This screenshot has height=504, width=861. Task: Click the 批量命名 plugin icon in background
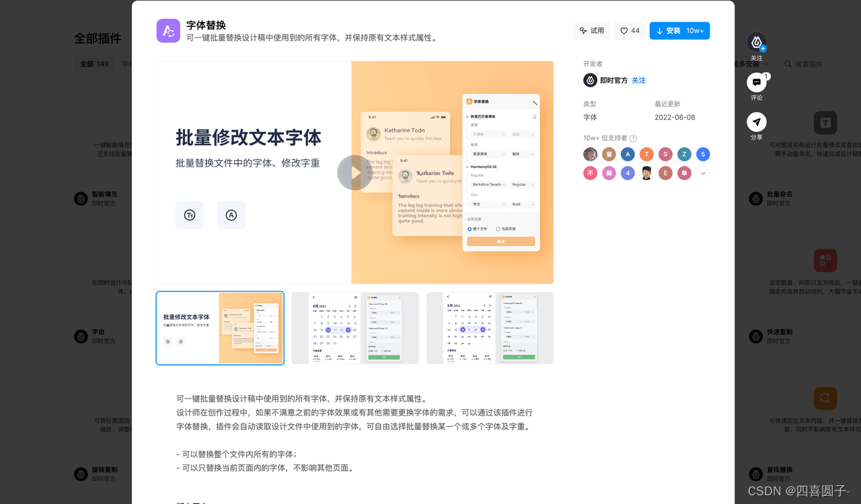coord(756,198)
